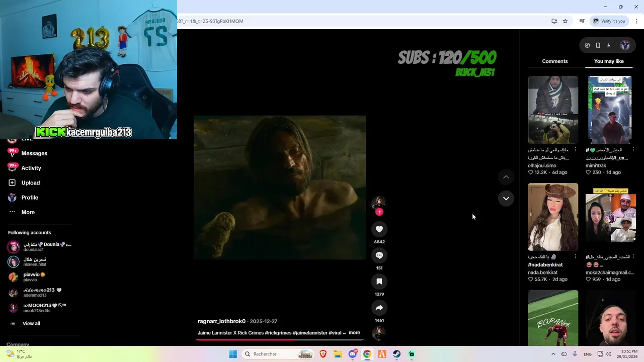Open following account dounialaz1
Viewport: 644px width, 362px height.
tap(40, 247)
